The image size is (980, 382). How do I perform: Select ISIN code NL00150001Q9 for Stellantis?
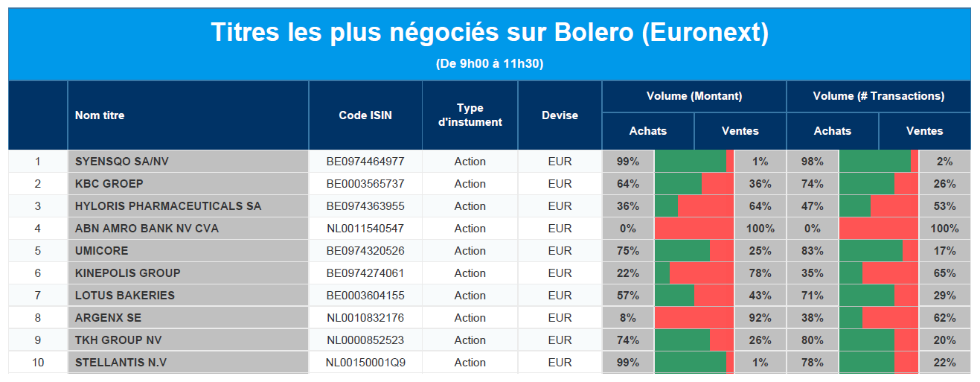pos(365,363)
